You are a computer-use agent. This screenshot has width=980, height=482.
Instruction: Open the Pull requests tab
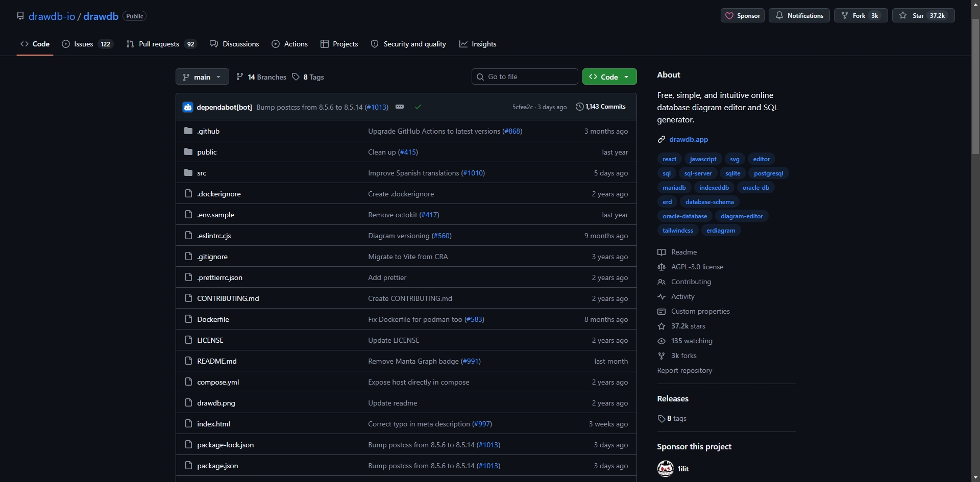(x=161, y=44)
